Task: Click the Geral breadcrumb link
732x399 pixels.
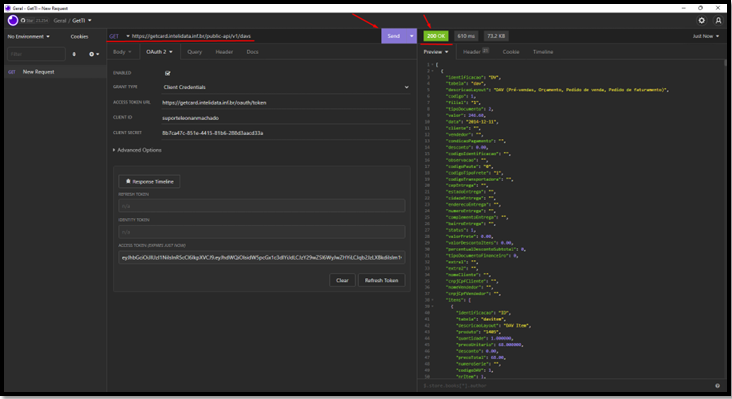Action: (x=60, y=21)
